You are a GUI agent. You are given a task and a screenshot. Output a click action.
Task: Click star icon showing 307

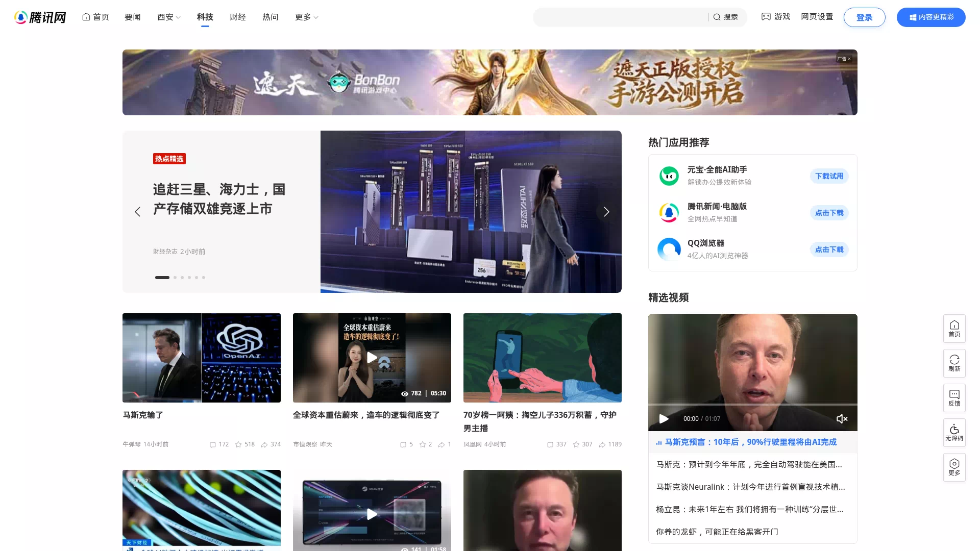pyautogui.click(x=576, y=444)
